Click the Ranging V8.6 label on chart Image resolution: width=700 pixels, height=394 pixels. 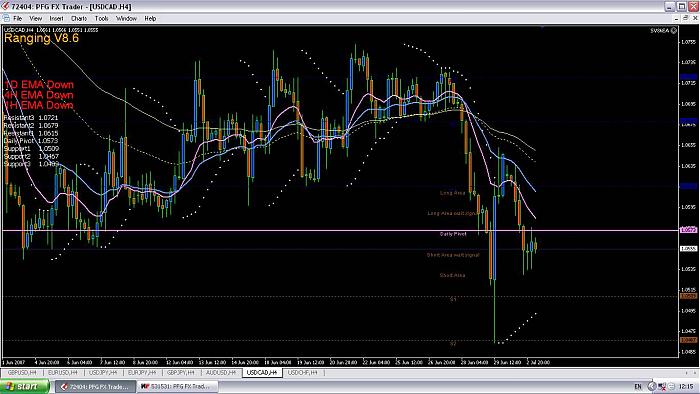(41, 38)
